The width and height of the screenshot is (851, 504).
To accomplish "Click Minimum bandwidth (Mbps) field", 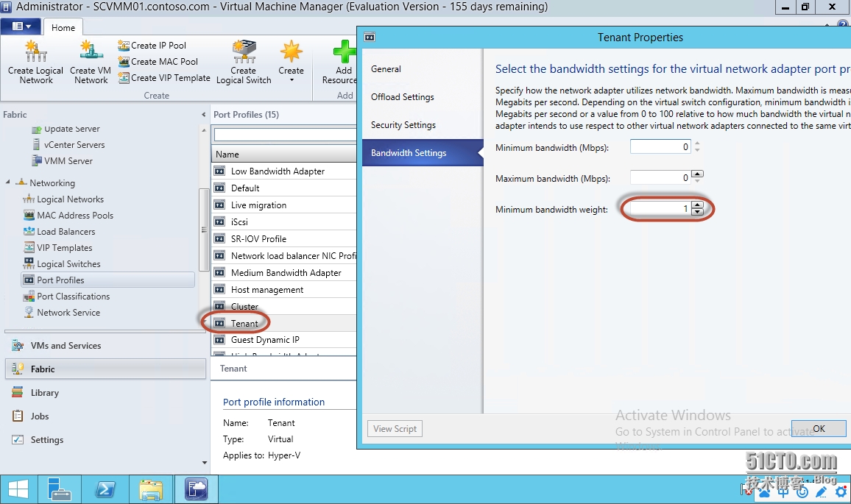I will [660, 147].
